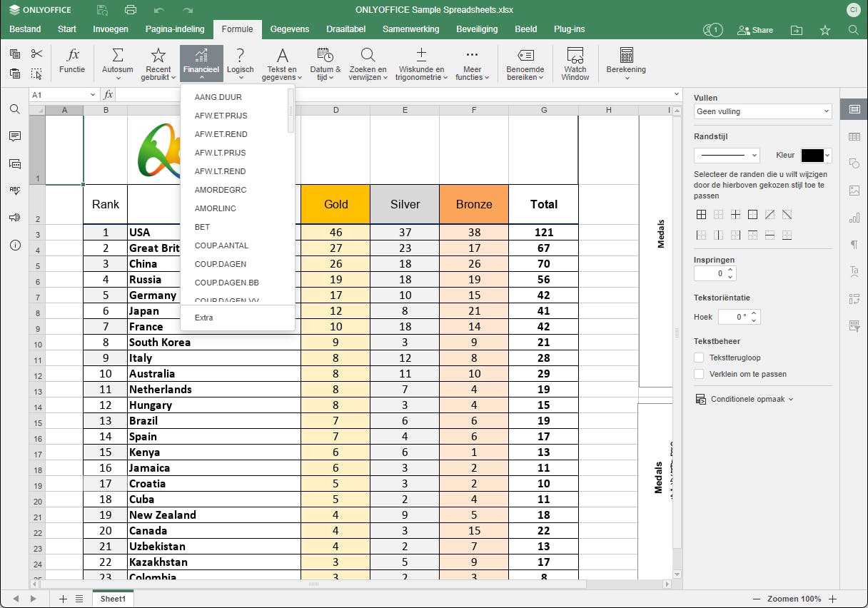Open the Berekening options button
The width and height of the screenshot is (868, 608).
point(626,64)
